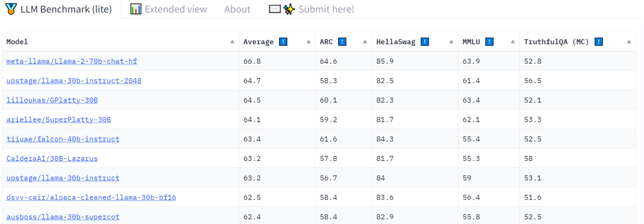Click the bar chart icon on Extended view tab
644x224 pixels.
[x=135, y=9]
